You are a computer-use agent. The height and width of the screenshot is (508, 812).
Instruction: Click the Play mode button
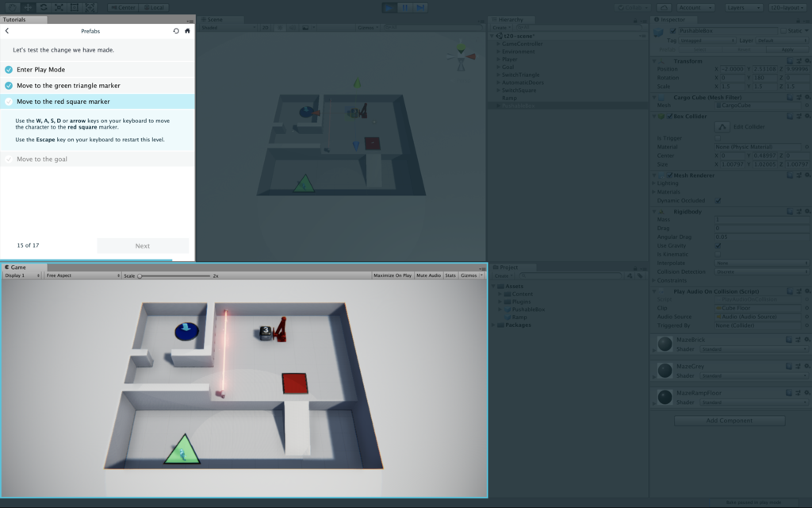[x=389, y=7]
